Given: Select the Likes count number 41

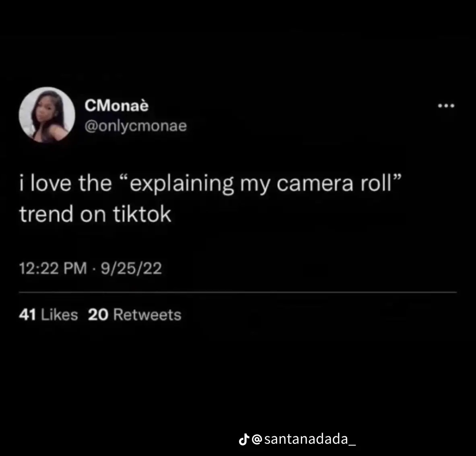Looking at the screenshot, I should tap(27, 314).
